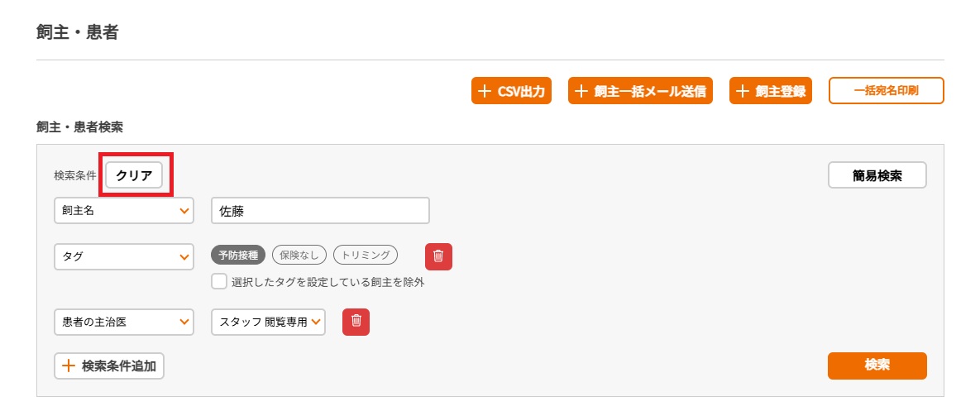Expand the 患者の主治医 condition dropdown
The width and height of the screenshot is (980, 411).
(124, 322)
